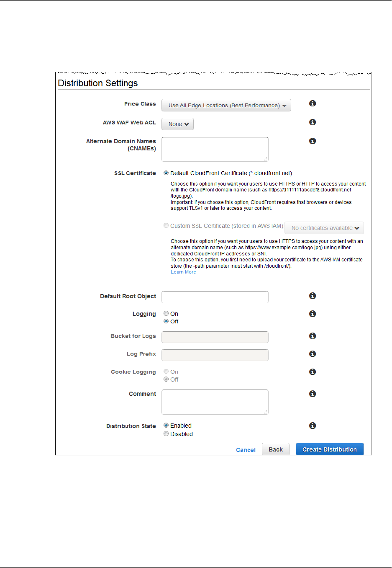The width and height of the screenshot is (392, 568).
Task: Click the Cancel link
Action: [246, 450]
